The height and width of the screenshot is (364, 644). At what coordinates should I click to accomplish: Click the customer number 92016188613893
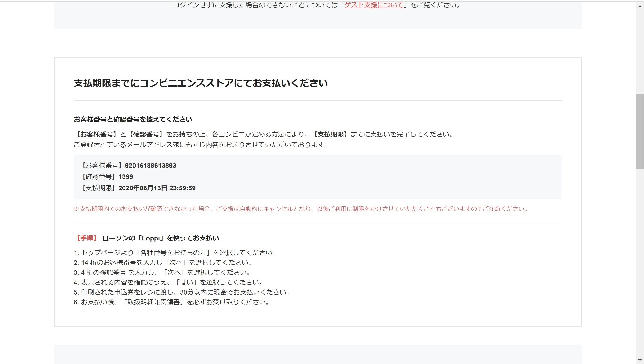pos(150,165)
